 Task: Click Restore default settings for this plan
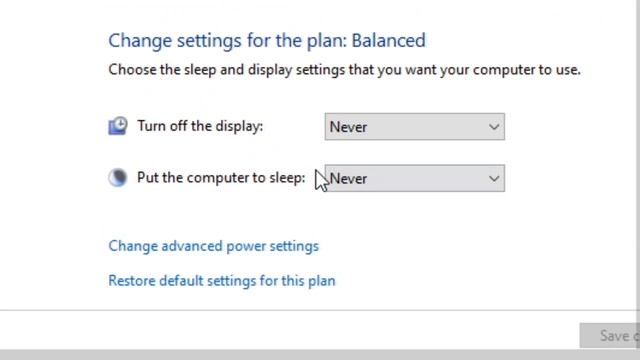click(222, 281)
